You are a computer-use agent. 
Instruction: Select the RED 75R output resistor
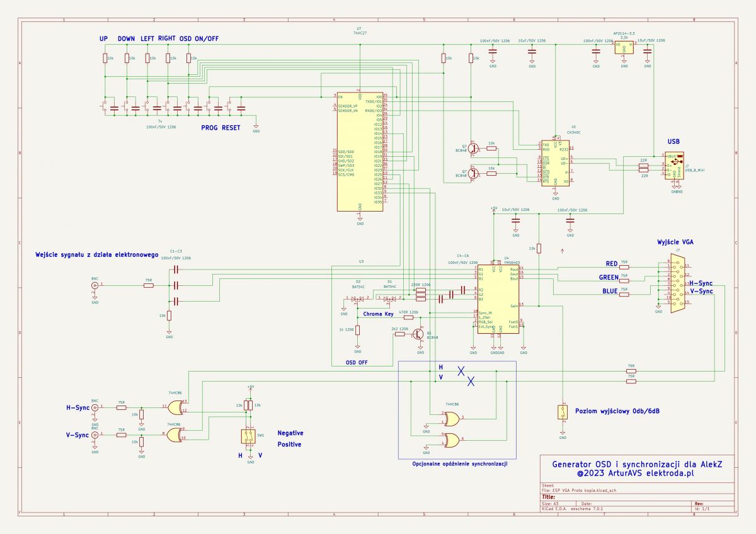coord(624,266)
